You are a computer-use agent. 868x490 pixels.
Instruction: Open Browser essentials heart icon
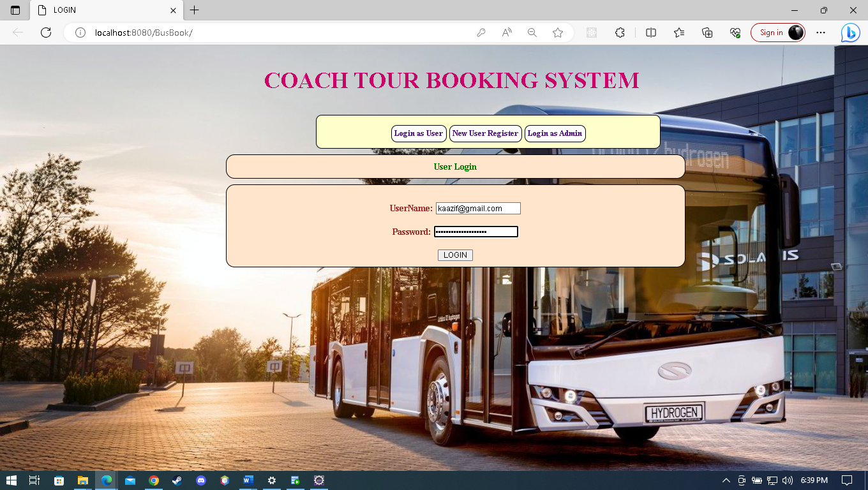point(735,33)
